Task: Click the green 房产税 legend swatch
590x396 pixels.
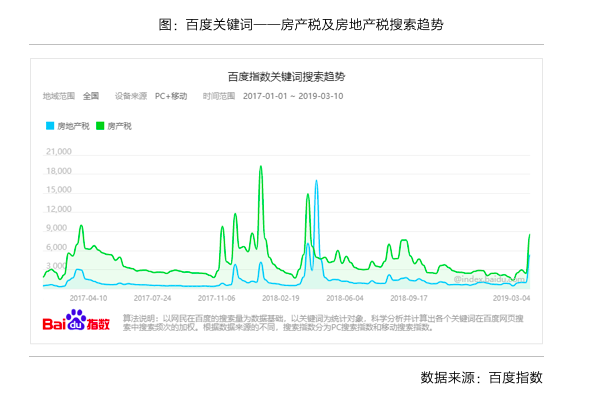Action: click(x=100, y=126)
